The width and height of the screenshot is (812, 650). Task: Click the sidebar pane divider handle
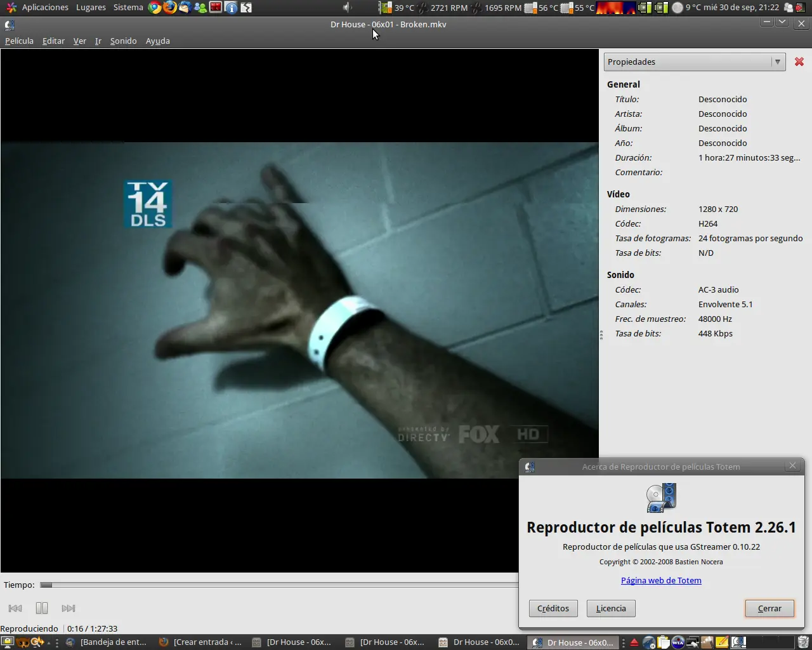[601, 335]
